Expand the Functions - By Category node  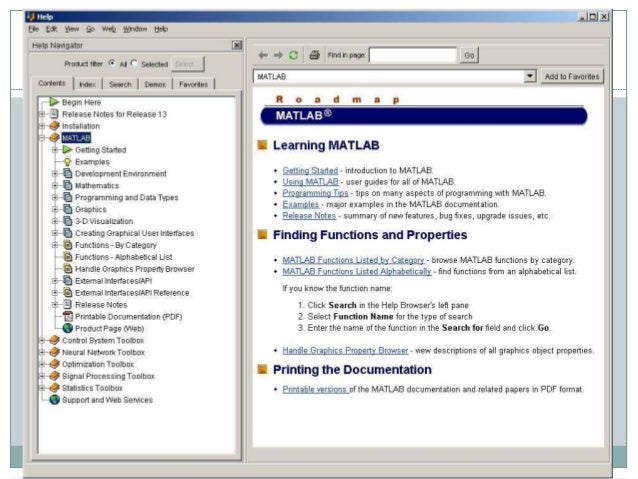tap(55, 245)
